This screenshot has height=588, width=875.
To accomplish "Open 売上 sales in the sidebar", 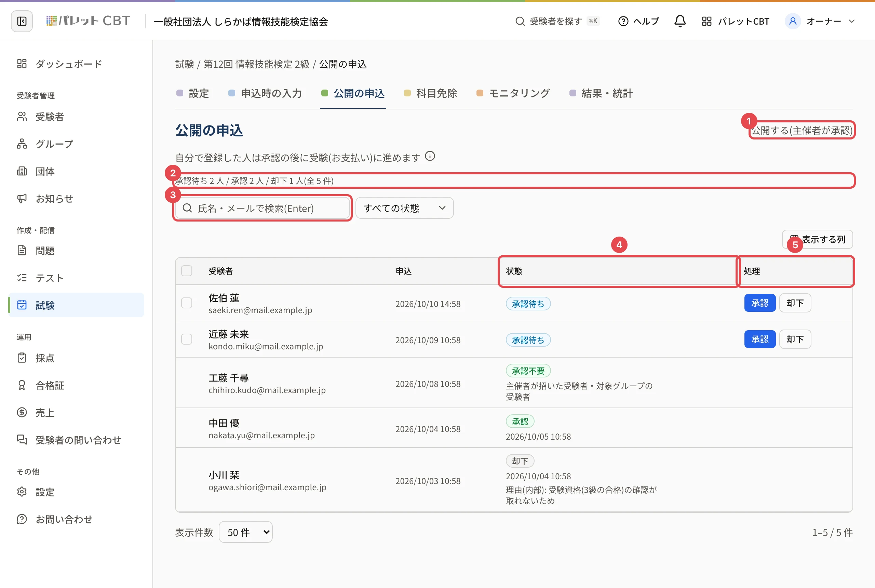I will point(76,413).
